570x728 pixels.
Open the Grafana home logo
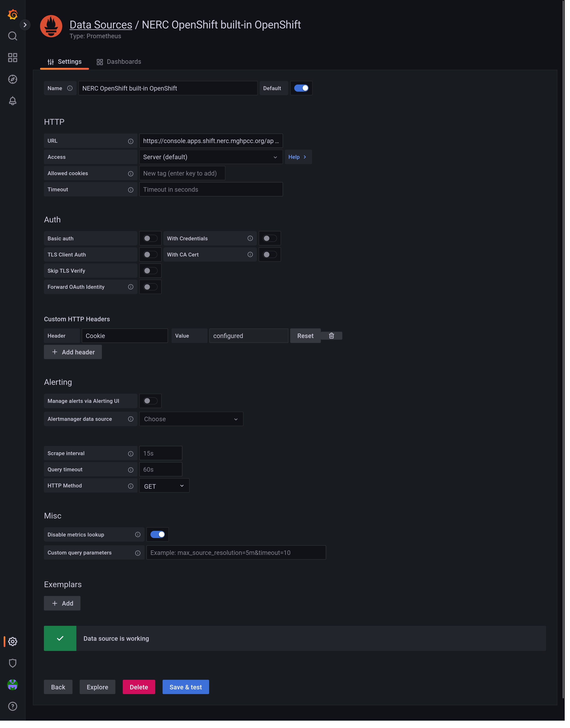coord(13,15)
